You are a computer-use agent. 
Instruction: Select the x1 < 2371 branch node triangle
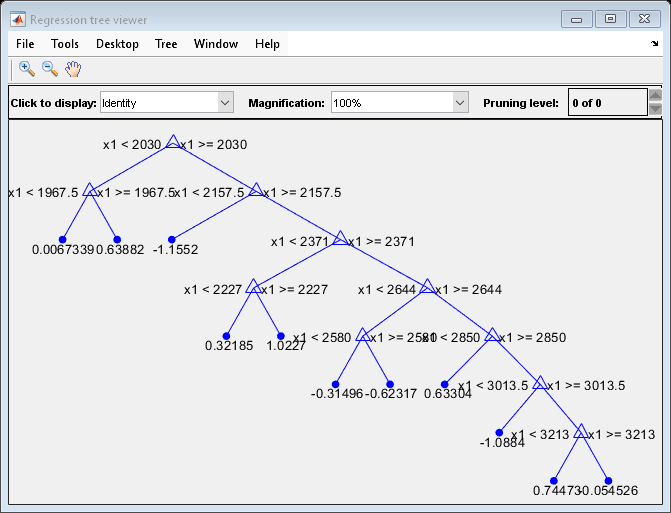click(x=340, y=239)
